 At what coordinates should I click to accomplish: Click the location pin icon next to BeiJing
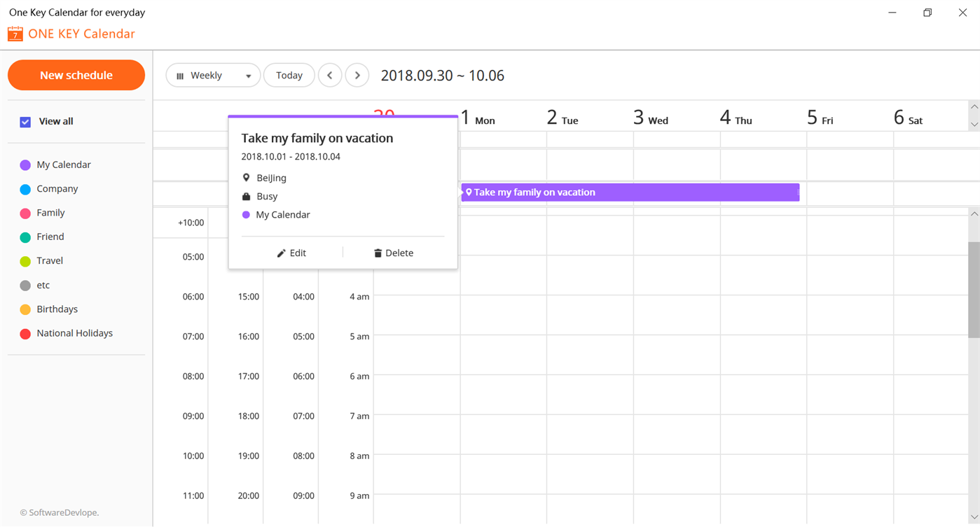tap(245, 177)
